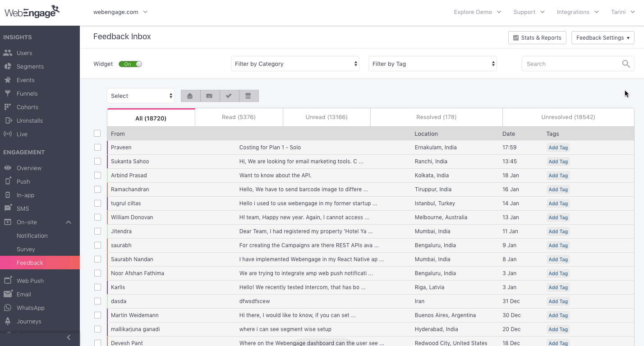Open Overview via its eye icon
This screenshot has width=644, height=346.
[x=8, y=168]
